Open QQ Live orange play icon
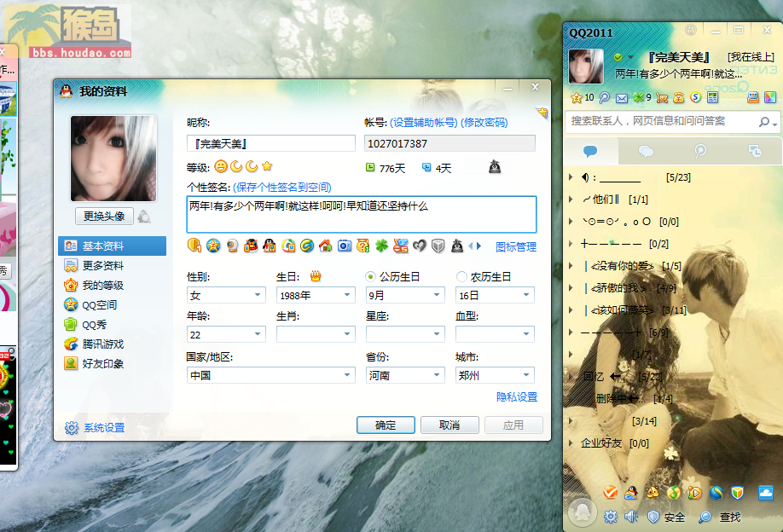 pos(694,493)
